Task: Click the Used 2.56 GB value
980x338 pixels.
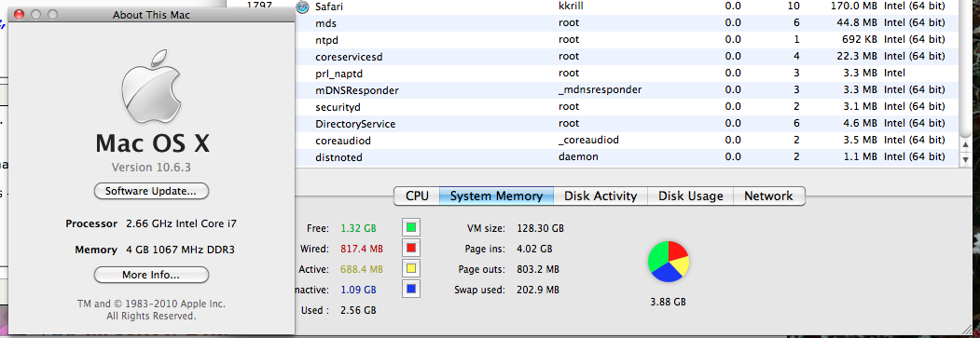Action: [358, 310]
